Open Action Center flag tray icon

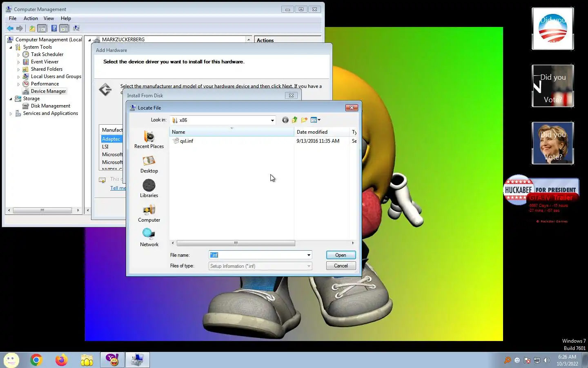point(527,360)
